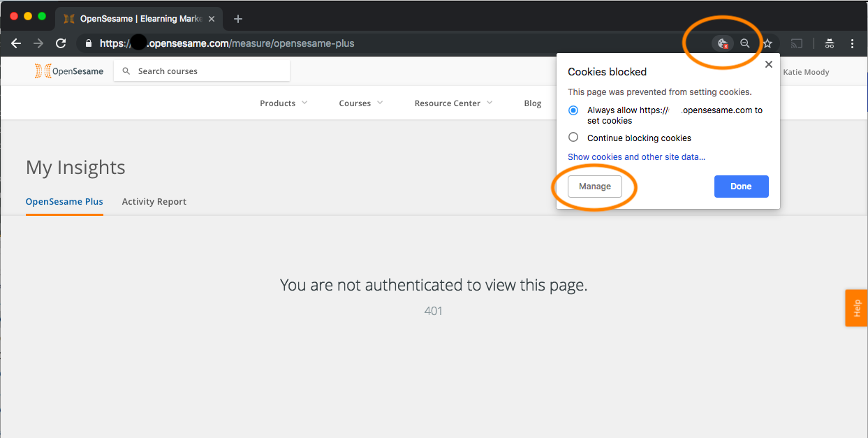Click the 401 error code text
This screenshot has height=438, width=868.
(434, 311)
